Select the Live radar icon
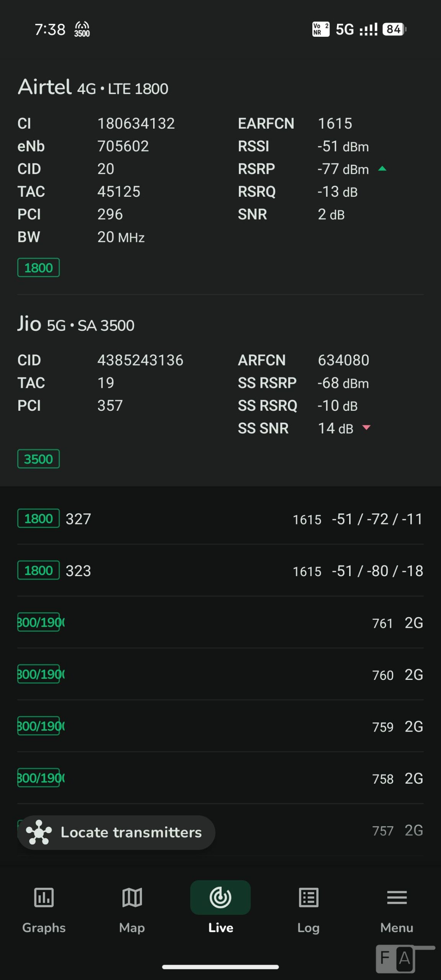441x980 pixels. 220,897
